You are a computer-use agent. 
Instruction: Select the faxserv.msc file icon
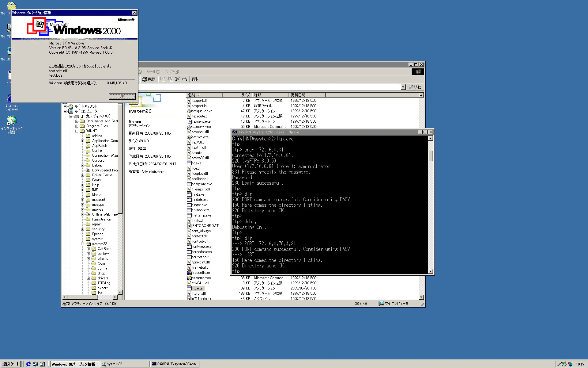[x=189, y=127]
